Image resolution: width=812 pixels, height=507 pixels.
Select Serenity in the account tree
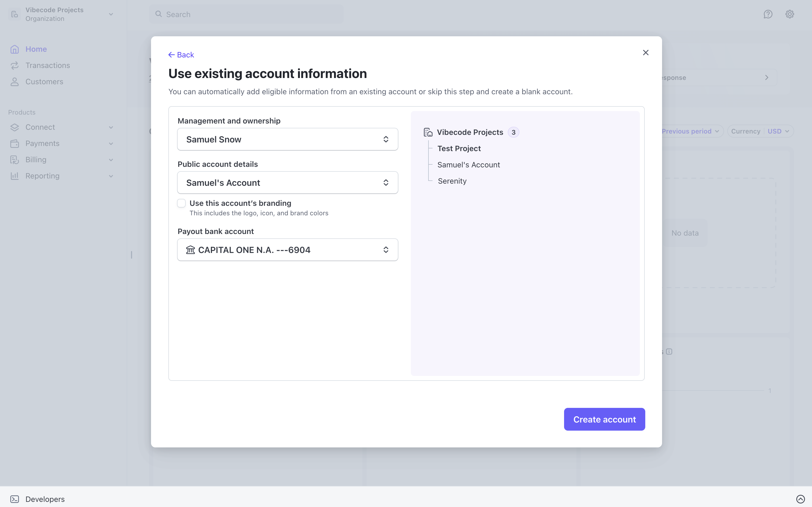click(x=452, y=181)
